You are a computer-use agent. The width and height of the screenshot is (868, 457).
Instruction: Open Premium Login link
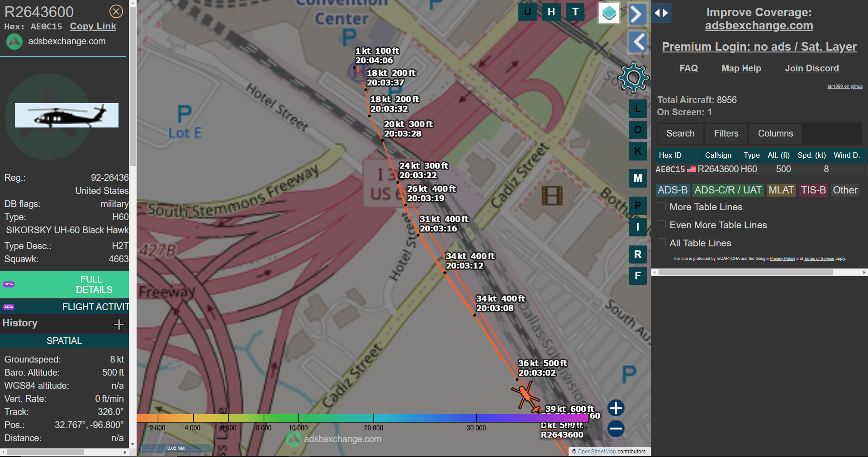pyautogui.click(x=759, y=47)
